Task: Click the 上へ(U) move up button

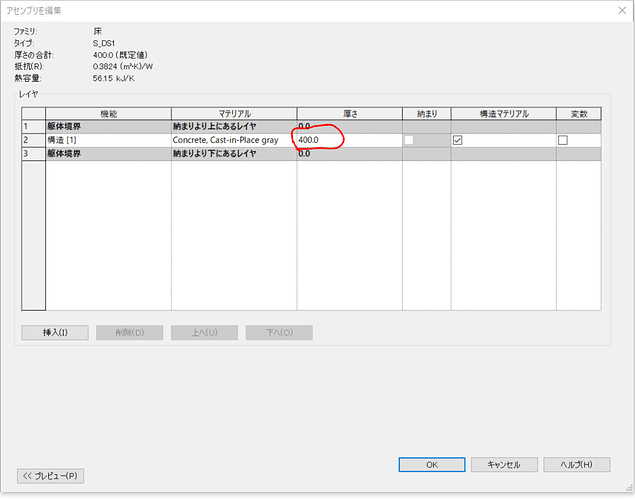Action: click(205, 333)
